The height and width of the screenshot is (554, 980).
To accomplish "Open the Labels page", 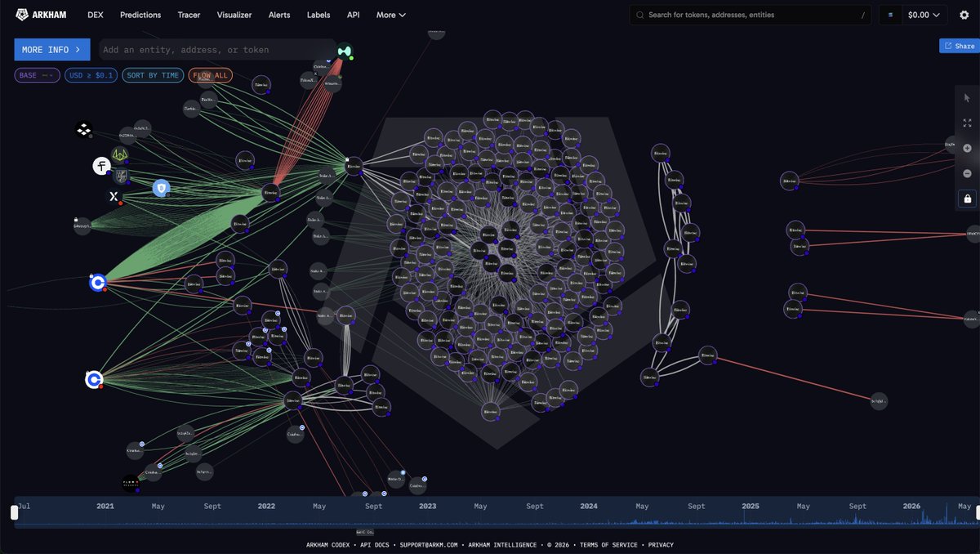I will (x=318, y=15).
